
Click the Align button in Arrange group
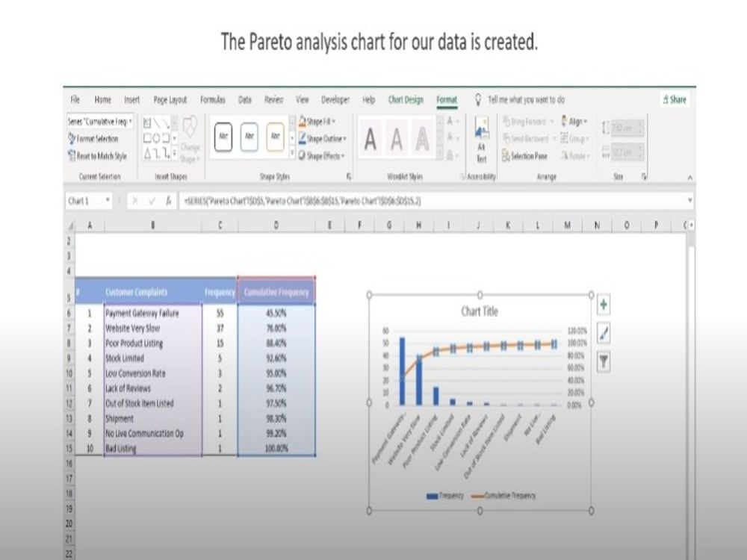pyautogui.click(x=574, y=122)
